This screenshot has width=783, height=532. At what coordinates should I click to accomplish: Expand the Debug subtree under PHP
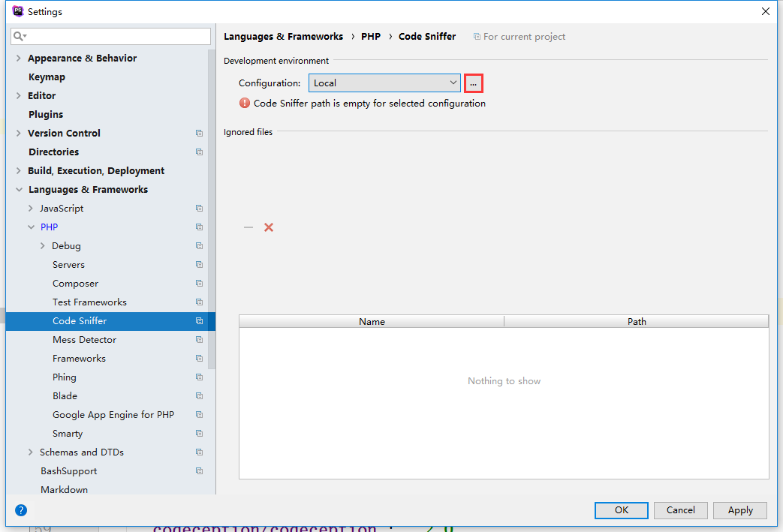point(43,246)
